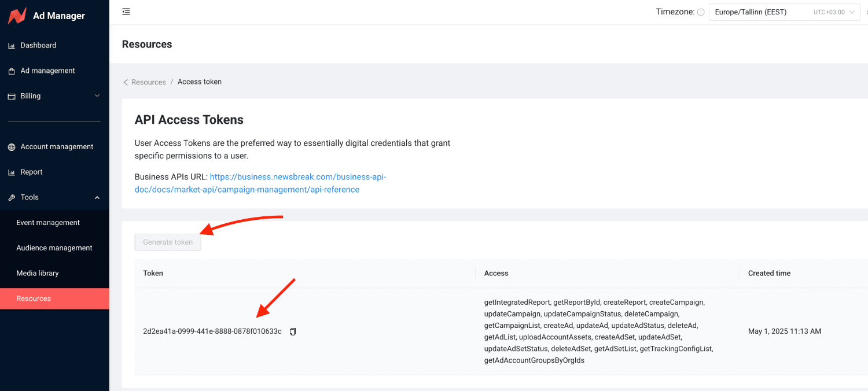Image resolution: width=868 pixels, height=391 pixels.
Task: Select the highlighted Resources sidebar item
Action: (54, 299)
